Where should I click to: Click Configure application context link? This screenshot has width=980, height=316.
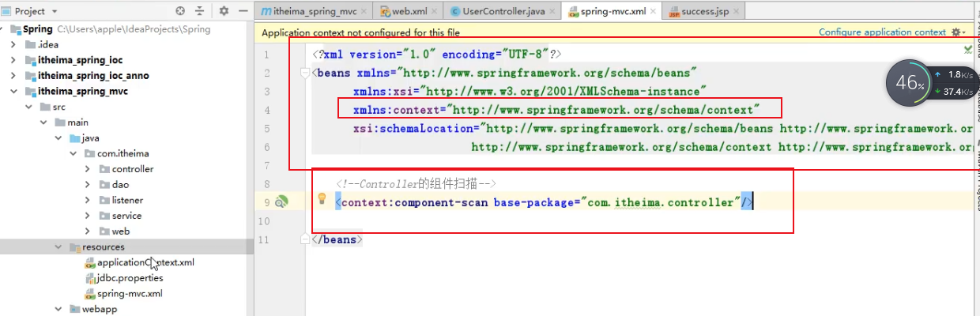pyautogui.click(x=882, y=32)
